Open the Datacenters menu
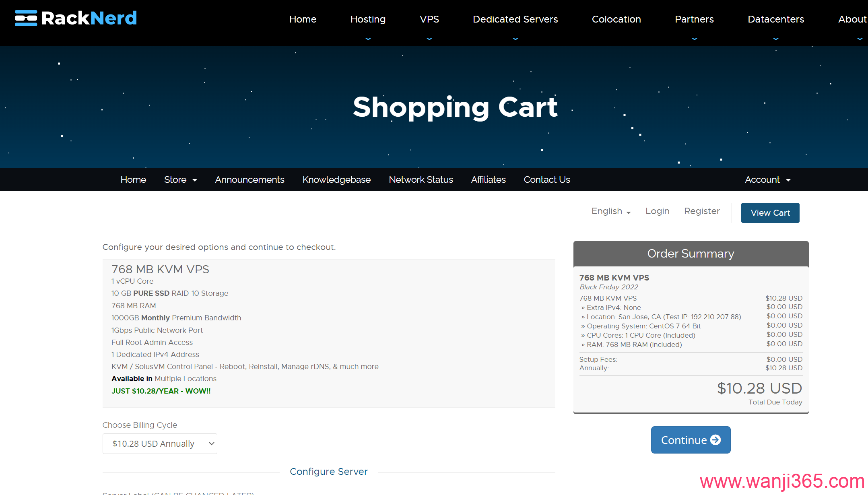The width and height of the screenshot is (868, 495). click(776, 19)
